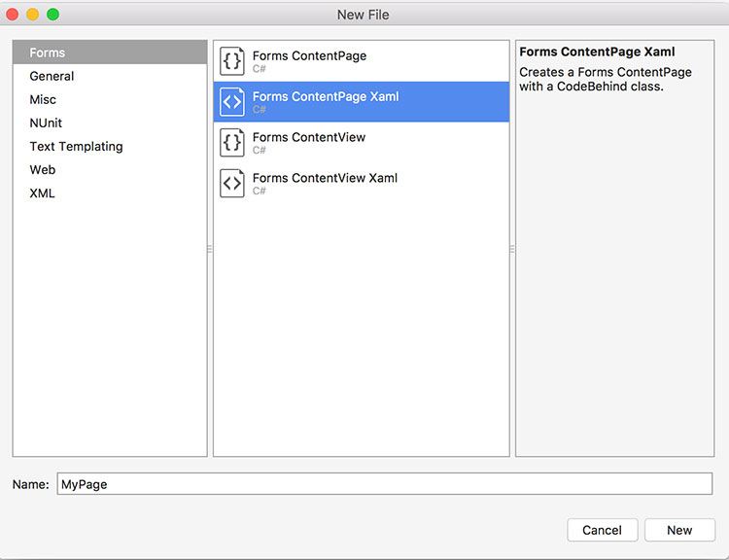Click the splitter handle beside the description pane
This screenshot has width=729, height=560.
(x=512, y=249)
